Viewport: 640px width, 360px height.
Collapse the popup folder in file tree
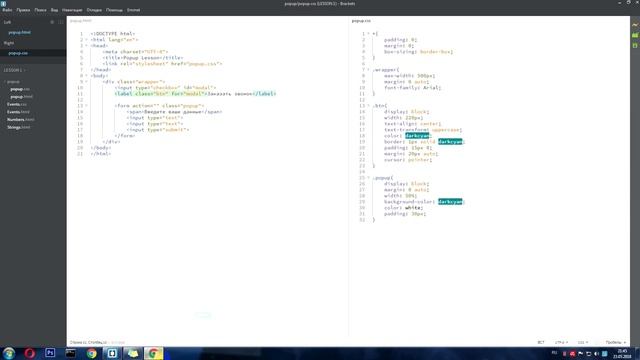pyautogui.click(x=11, y=82)
